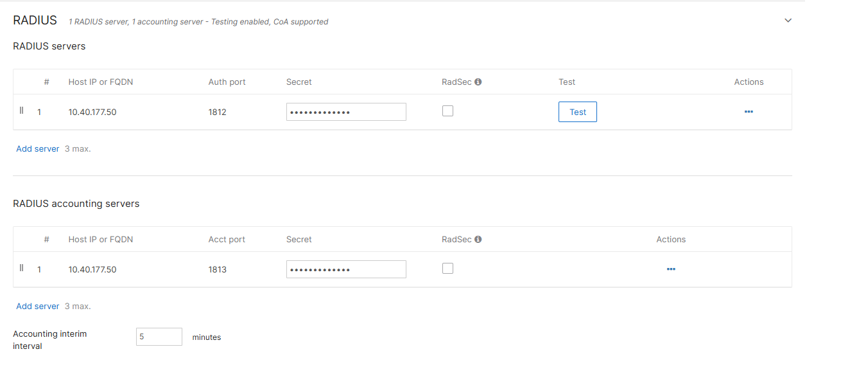Grab the drag handle of RADIUS server row

coord(21,111)
